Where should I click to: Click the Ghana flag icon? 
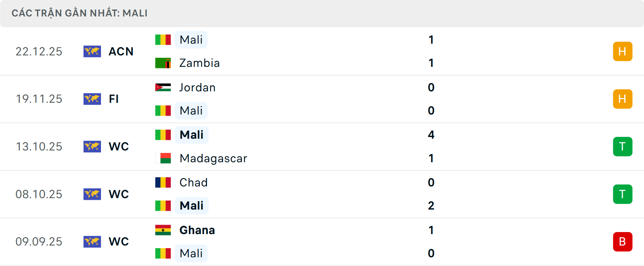163,230
